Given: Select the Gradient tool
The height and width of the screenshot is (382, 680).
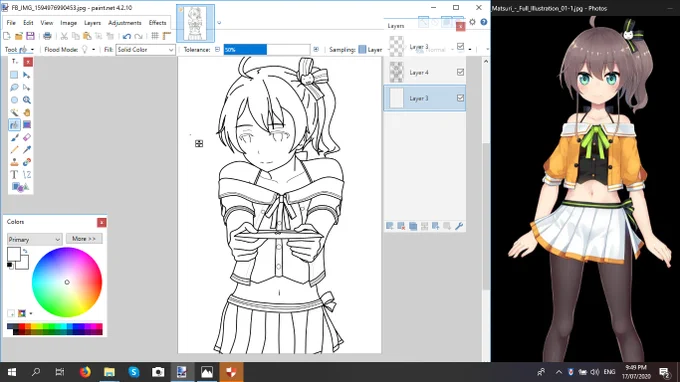Looking at the screenshot, I should (26, 125).
